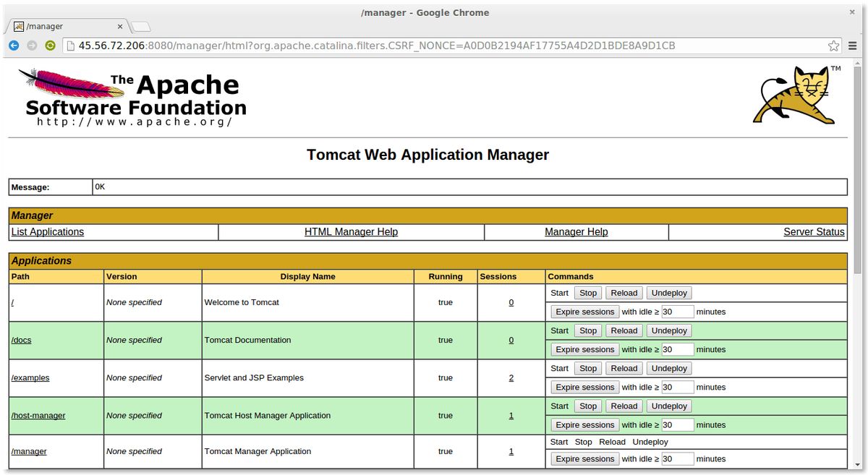Open the List Applications link
Viewport: 868px width, 475px height.
point(47,231)
